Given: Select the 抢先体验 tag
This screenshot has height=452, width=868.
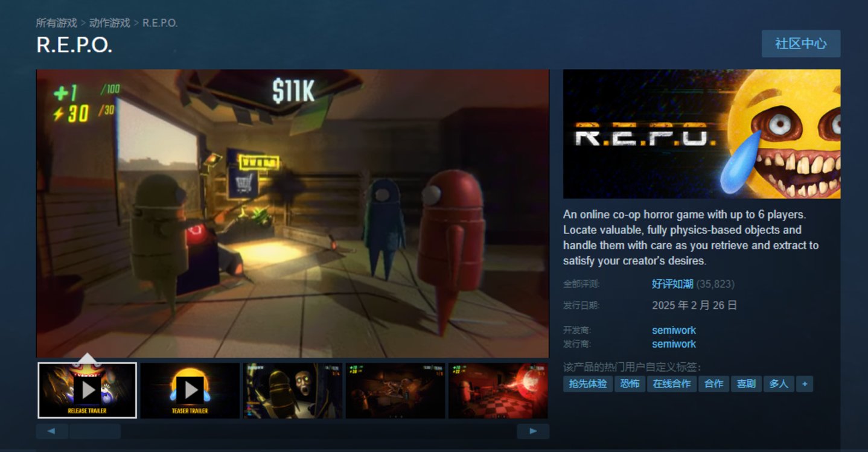Looking at the screenshot, I should pyautogui.click(x=588, y=384).
